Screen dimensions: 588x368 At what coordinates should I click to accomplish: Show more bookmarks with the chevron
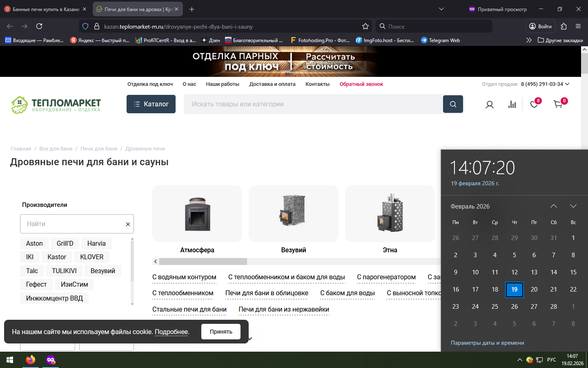click(x=529, y=40)
